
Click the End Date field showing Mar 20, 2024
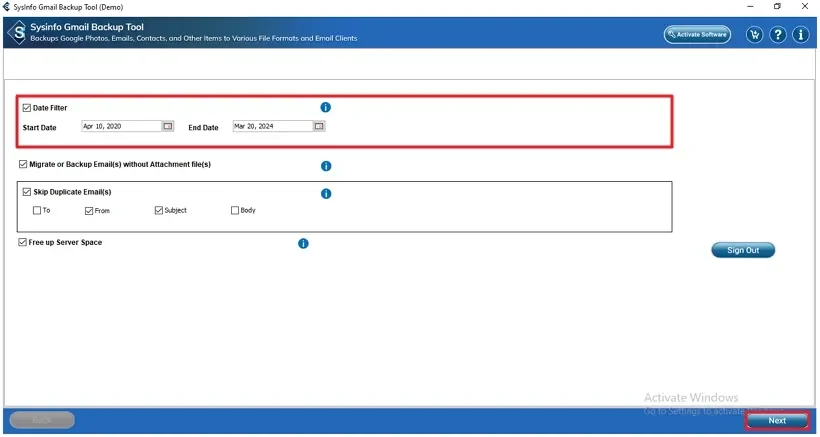click(273, 126)
